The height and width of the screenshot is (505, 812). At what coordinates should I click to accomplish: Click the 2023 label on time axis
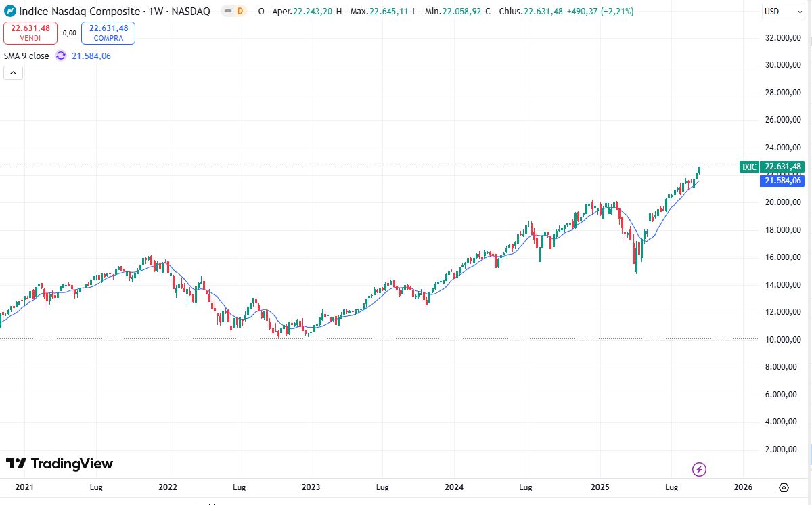tap(311, 487)
